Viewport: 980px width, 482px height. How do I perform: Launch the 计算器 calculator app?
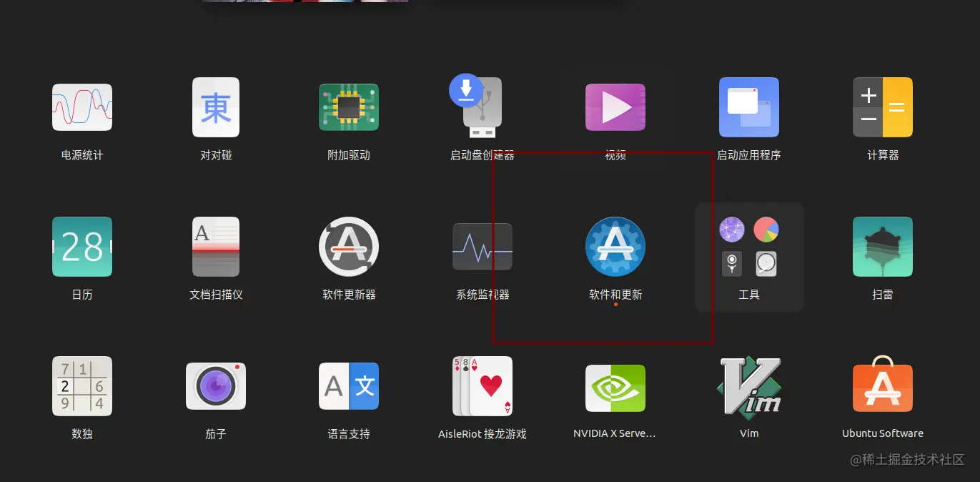click(x=883, y=107)
